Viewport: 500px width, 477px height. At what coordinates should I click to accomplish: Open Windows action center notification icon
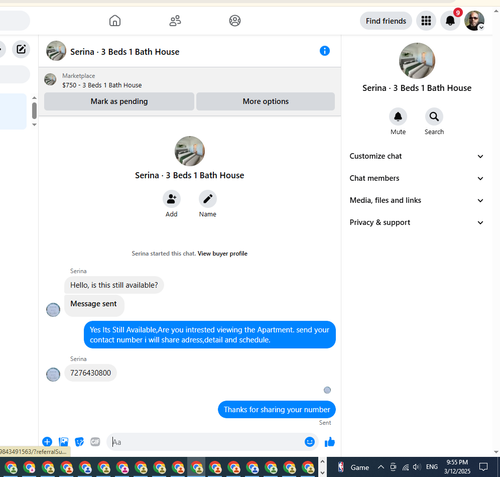coord(483,467)
